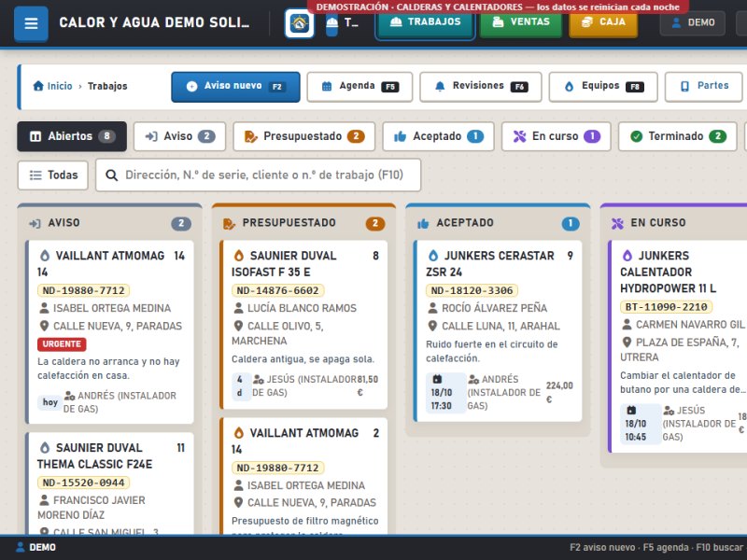Open Saunier Duval Thema Classic F24E card

(110, 483)
